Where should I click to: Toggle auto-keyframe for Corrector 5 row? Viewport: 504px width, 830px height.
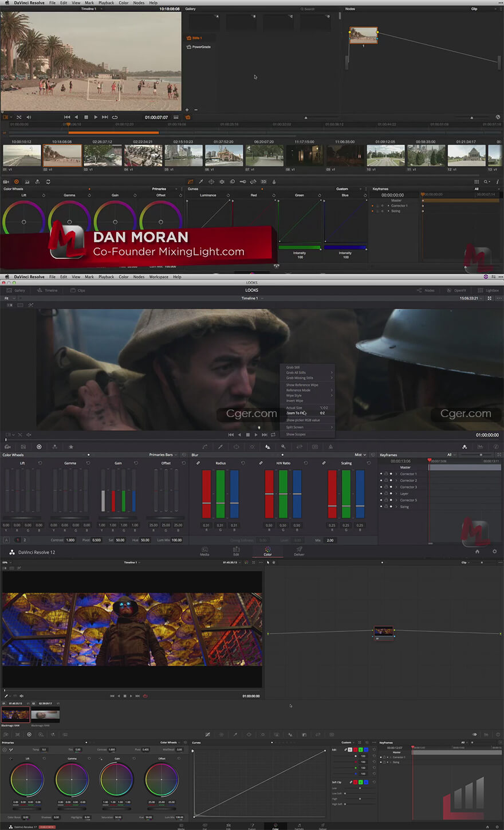[x=391, y=500]
